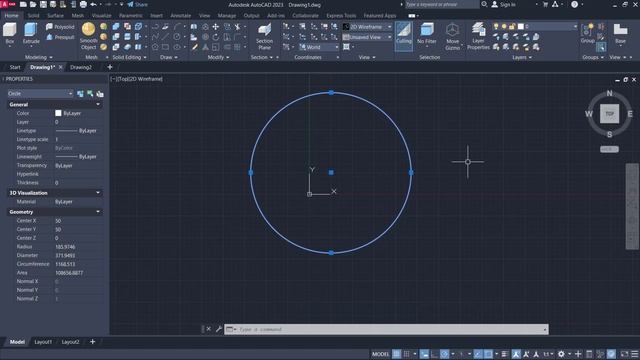Viewport: 640px width, 360px height.
Task: Open the status bar customization menu icon
Action: pos(635,354)
